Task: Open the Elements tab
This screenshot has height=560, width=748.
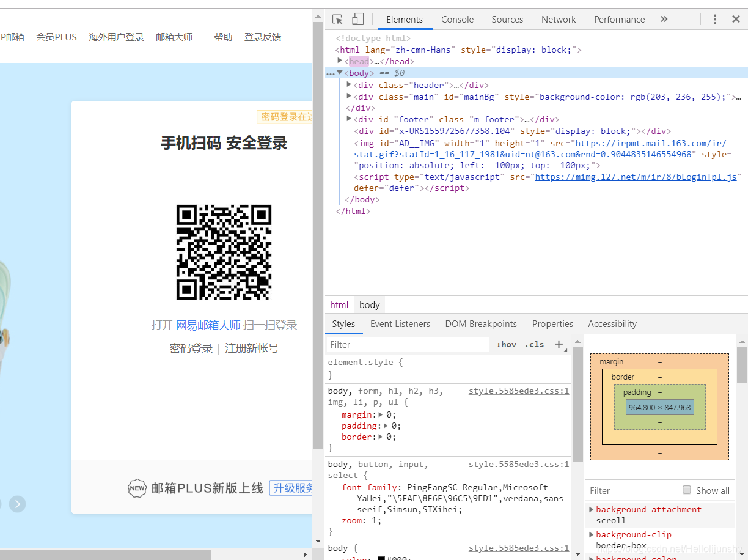Action: (405, 20)
